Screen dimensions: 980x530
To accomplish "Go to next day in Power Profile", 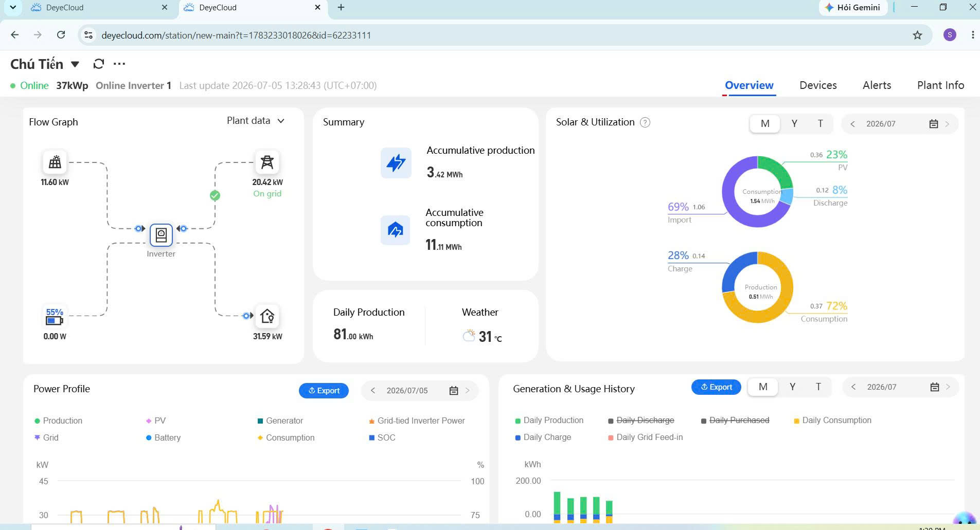I will (x=468, y=391).
